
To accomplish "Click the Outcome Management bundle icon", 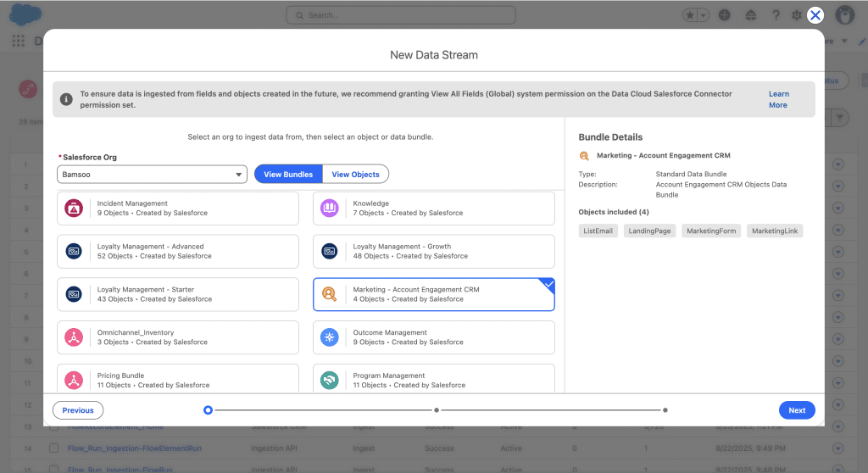I will tap(330, 338).
